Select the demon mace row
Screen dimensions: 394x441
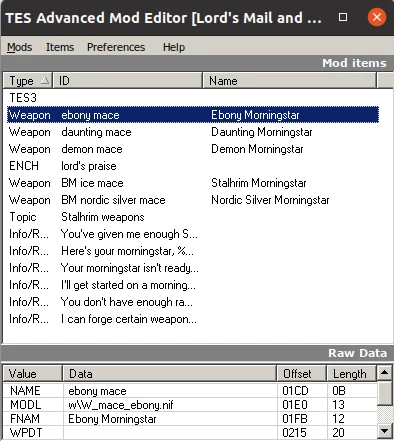point(193,149)
